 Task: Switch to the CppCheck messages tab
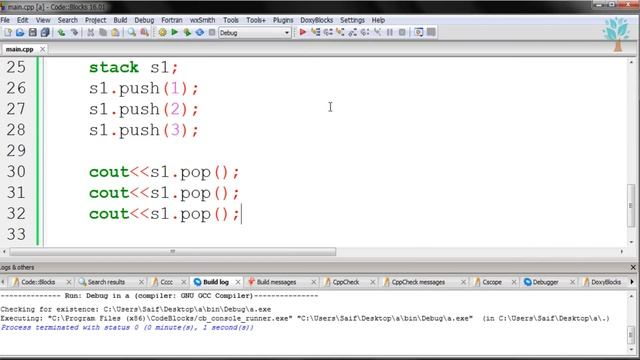tap(418, 282)
